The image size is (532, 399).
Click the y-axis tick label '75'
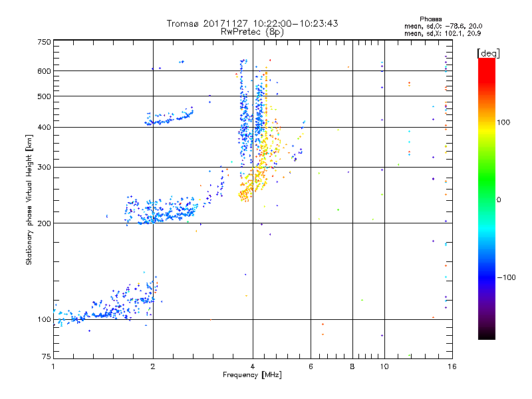pos(47,356)
